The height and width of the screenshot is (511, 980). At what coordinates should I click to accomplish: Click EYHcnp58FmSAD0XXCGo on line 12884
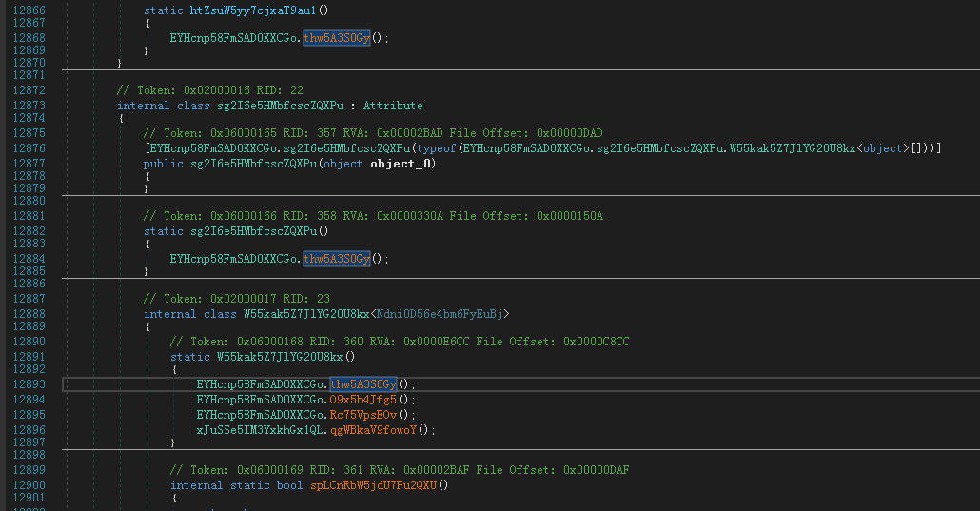(x=233, y=259)
